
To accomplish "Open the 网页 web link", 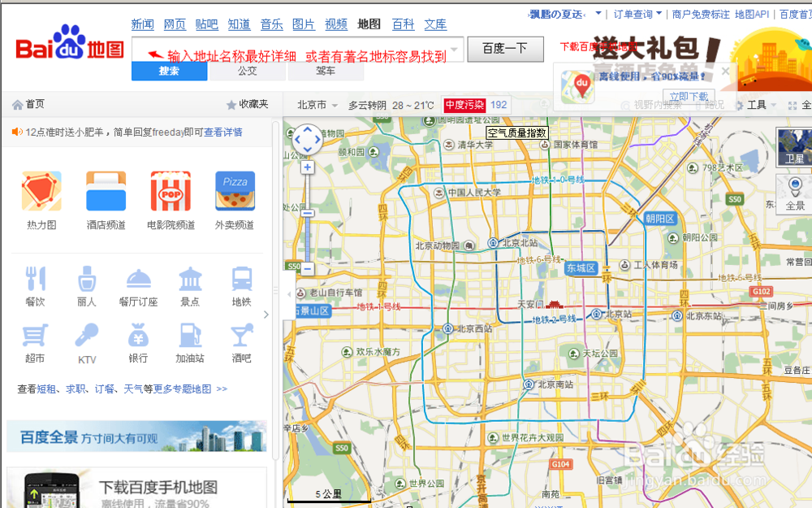I will pos(175,24).
